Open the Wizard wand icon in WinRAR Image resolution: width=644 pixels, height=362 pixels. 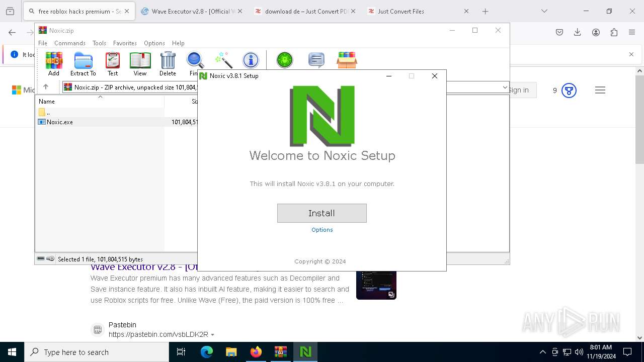pos(223,60)
